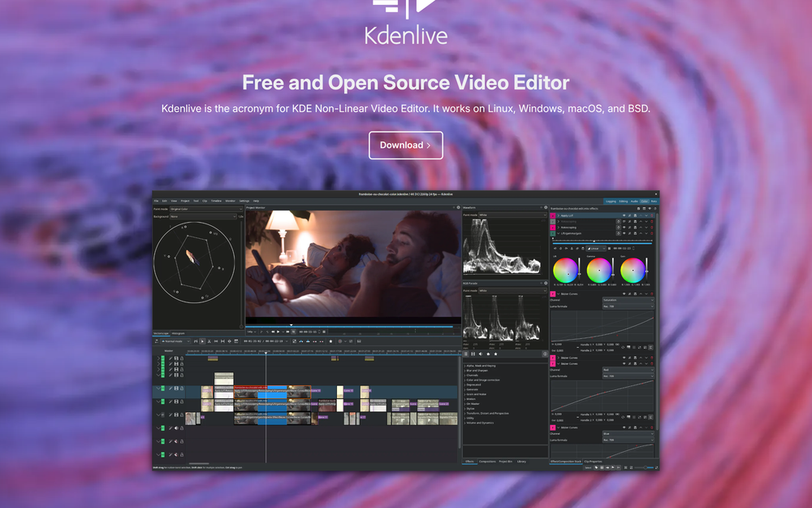812x508 pixels.
Task: Open the Linear keyframe interpolation dropdown
Action: [x=595, y=248]
